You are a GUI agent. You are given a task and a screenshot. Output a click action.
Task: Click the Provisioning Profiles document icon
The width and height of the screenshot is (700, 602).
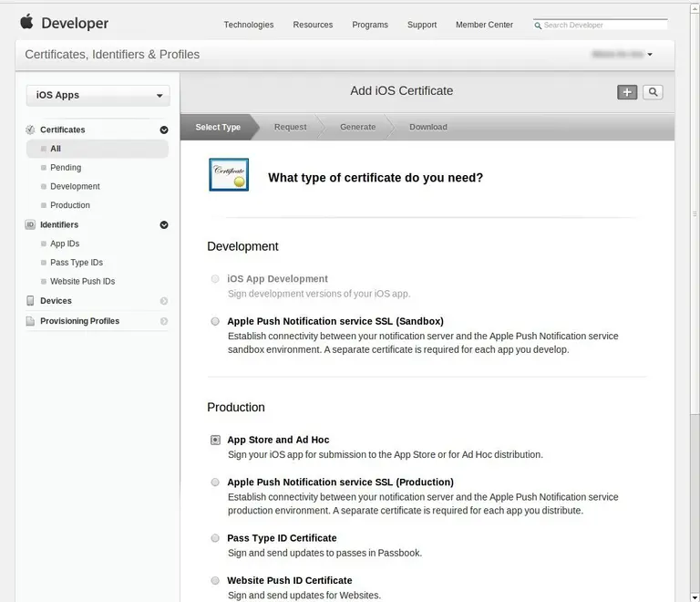click(30, 321)
